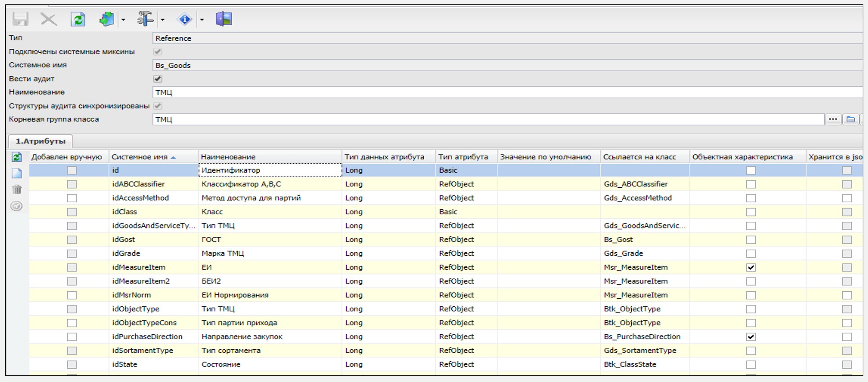Image resolution: width=868 pixels, height=382 pixels.
Task: Click ellipsis button for Корневая группа класса
Action: pos(833,120)
